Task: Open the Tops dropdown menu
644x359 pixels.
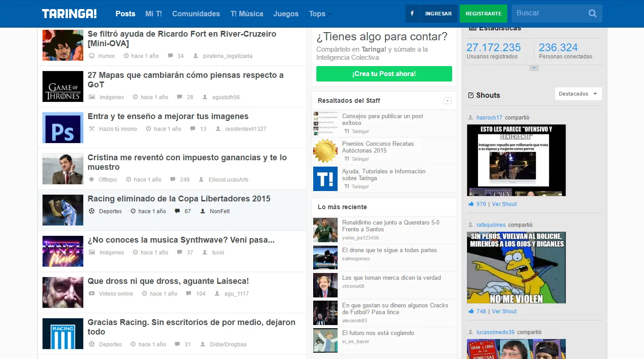Action: 320,14
